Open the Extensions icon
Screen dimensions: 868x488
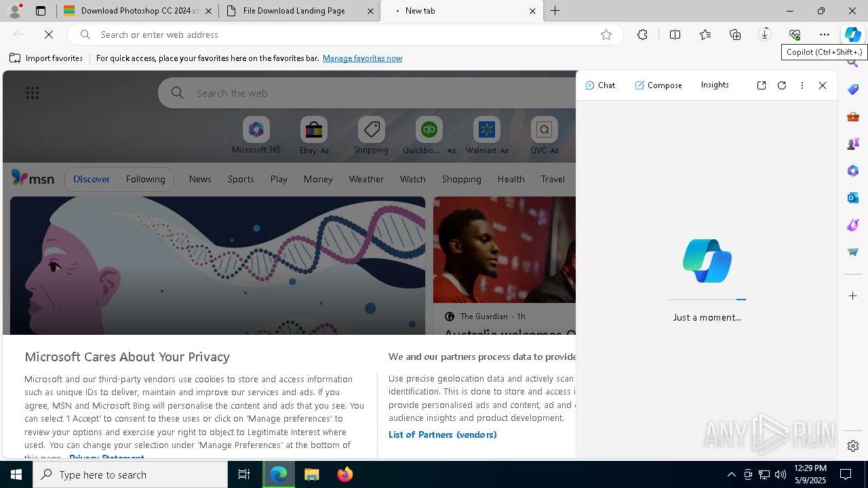pyautogui.click(x=642, y=35)
